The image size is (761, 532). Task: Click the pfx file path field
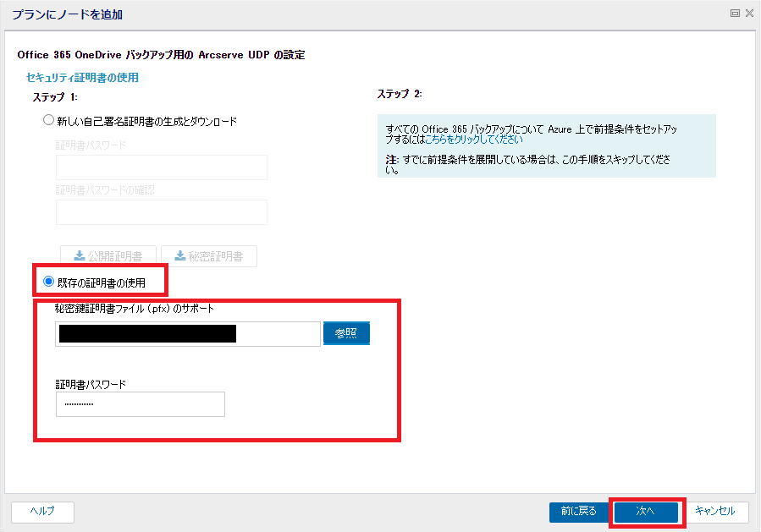click(x=188, y=333)
